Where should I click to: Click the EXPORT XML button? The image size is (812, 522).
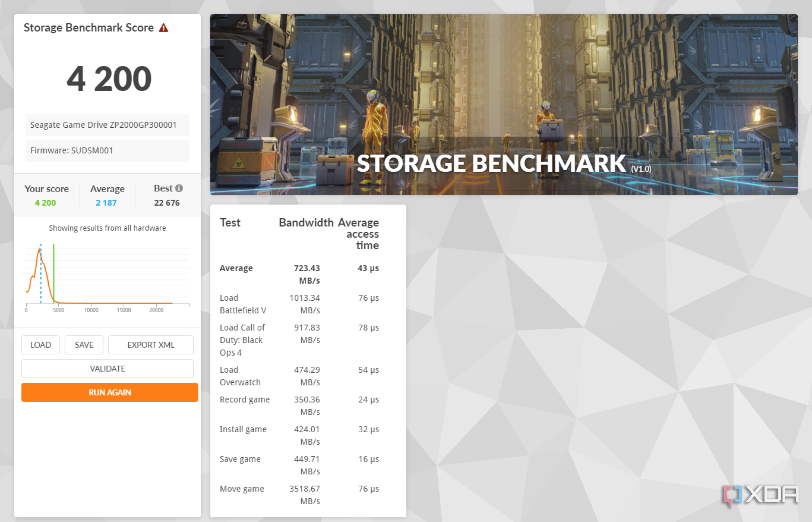tap(150, 345)
